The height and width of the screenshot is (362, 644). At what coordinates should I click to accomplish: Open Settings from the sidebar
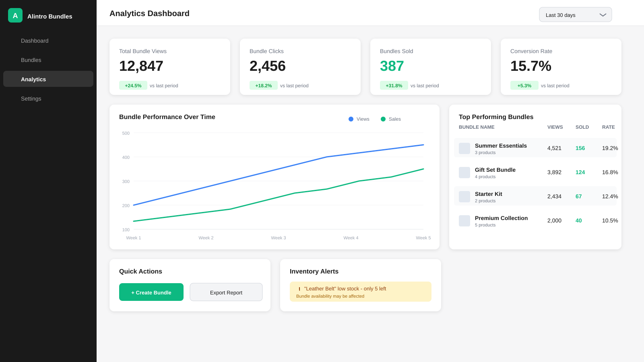[x=31, y=99]
